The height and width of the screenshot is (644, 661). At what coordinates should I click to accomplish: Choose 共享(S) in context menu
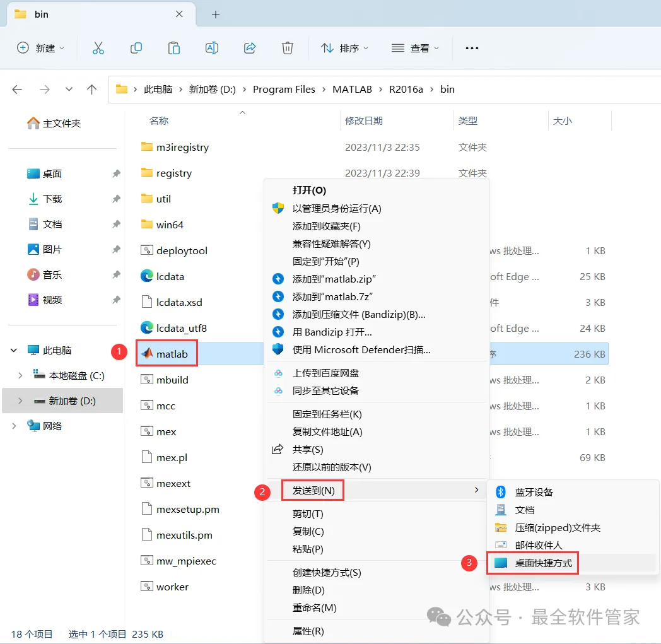point(308,450)
